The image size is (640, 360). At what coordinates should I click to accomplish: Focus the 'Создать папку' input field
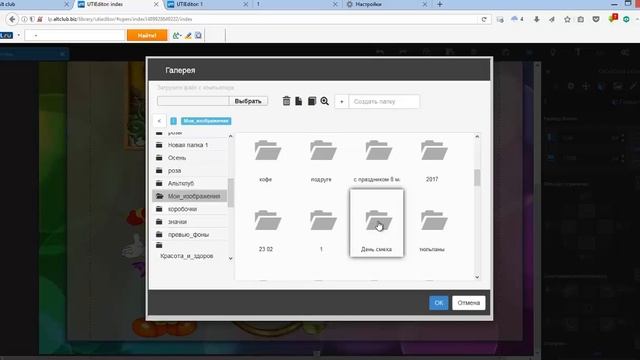click(384, 102)
